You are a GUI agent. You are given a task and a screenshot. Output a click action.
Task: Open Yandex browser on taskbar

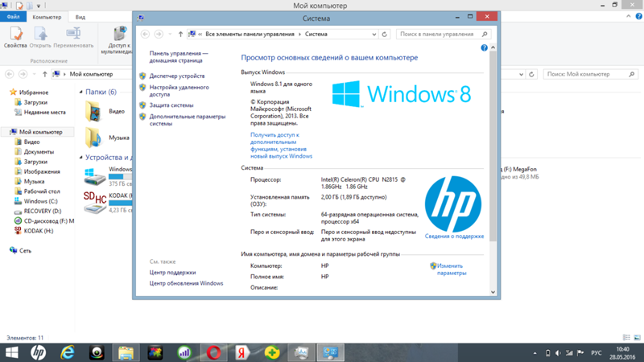(x=242, y=352)
